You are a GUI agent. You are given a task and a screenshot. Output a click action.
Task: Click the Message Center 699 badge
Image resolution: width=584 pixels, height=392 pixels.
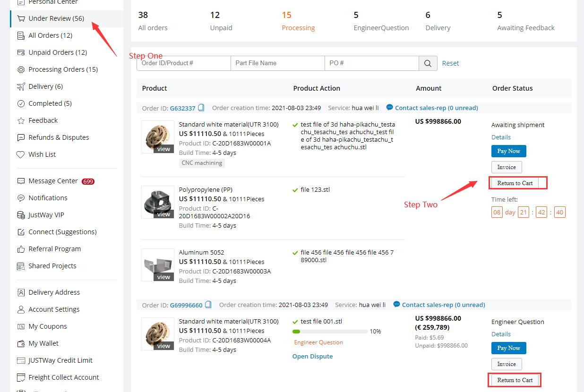pos(88,181)
